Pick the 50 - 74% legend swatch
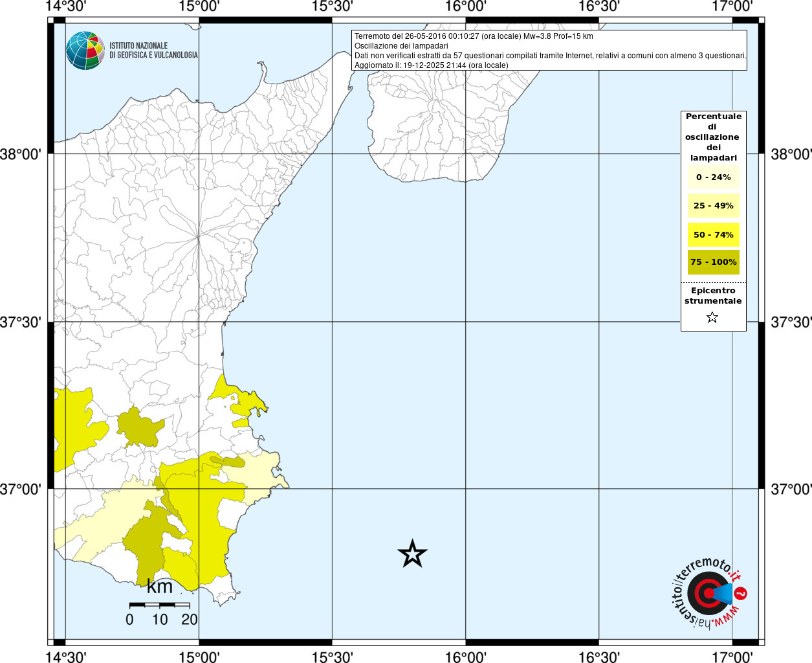Image resolution: width=812 pixels, height=663 pixels. point(713,234)
